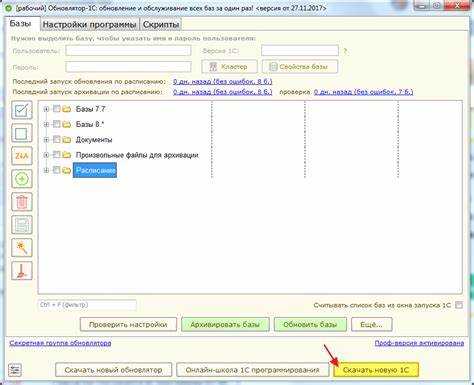Click the folder icon of Документы
Viewport: 474px width, 385px height.
point(67,140)
